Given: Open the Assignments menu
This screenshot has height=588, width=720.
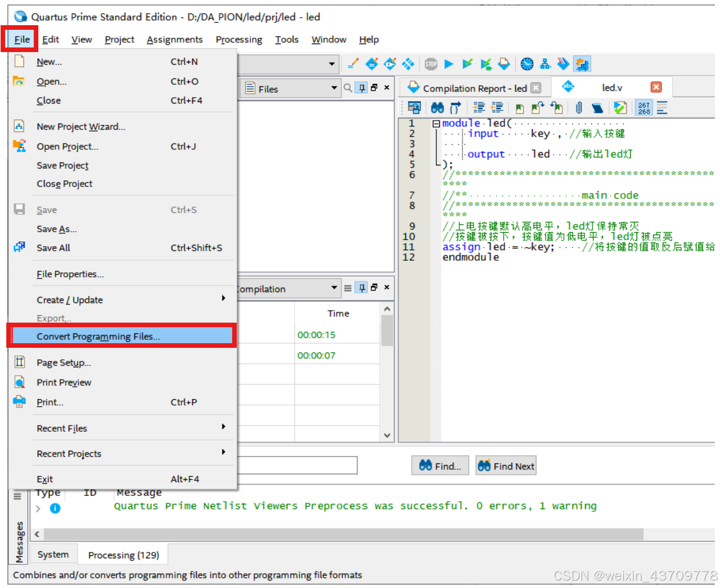Looking at the screenshot, I should [174, 39].
